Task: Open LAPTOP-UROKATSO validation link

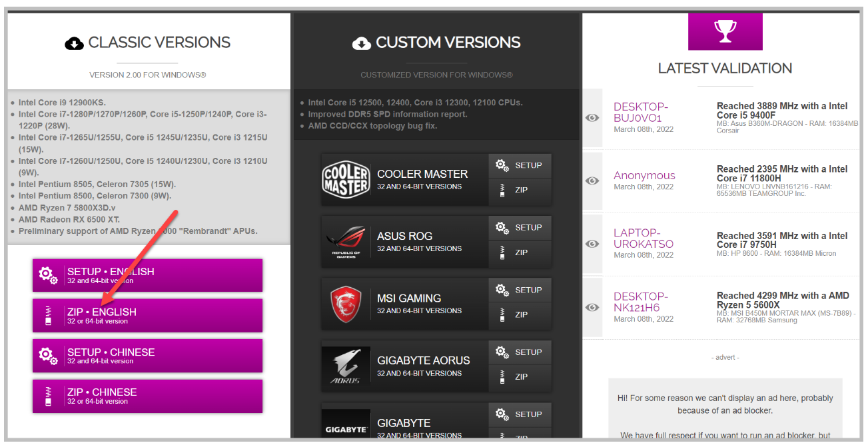Action: pos(644,238)
